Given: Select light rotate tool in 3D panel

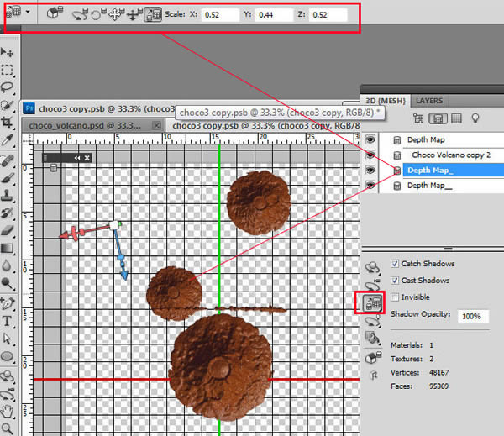Looking at the screenshot, I should (x=372, y=321).
